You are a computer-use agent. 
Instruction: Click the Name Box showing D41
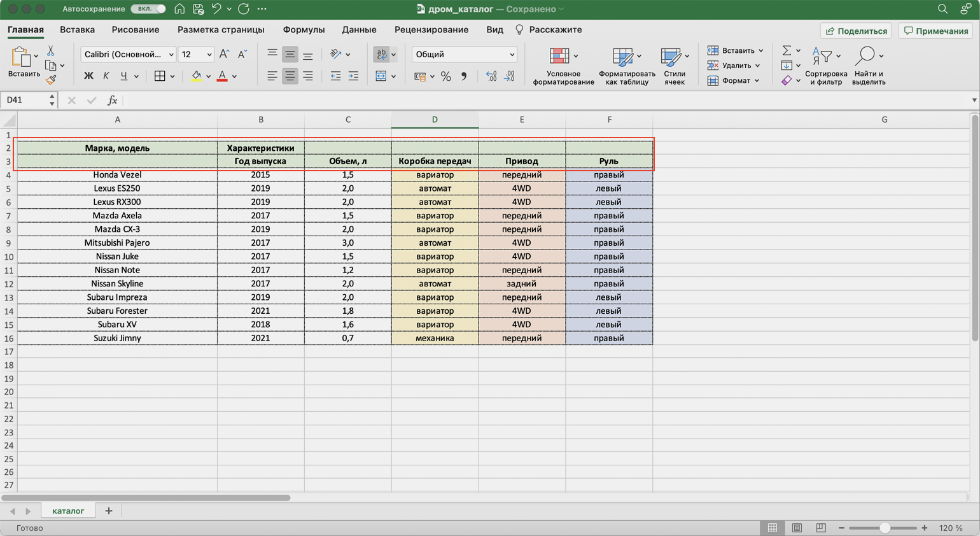24,100
